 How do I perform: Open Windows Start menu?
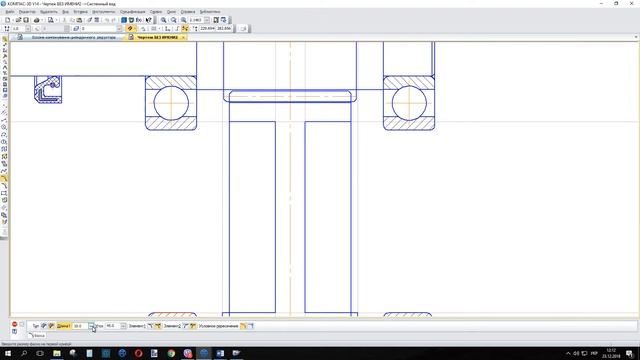pos(8,353)
